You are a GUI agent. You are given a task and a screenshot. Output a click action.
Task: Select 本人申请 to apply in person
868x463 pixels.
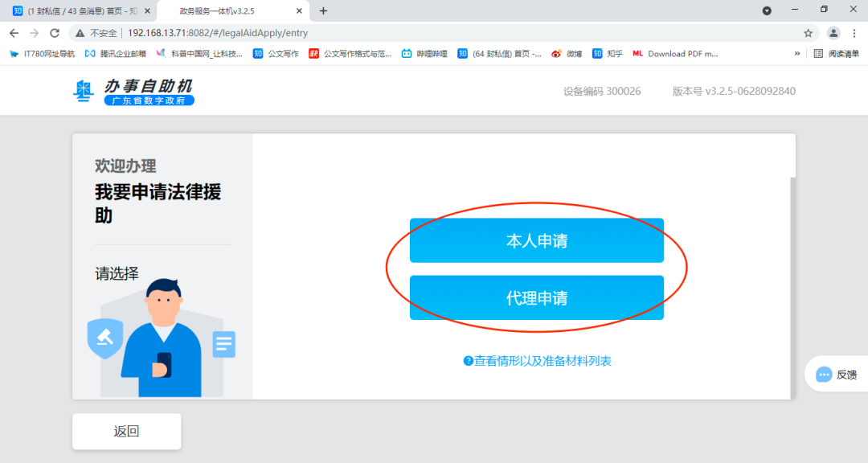536,240
